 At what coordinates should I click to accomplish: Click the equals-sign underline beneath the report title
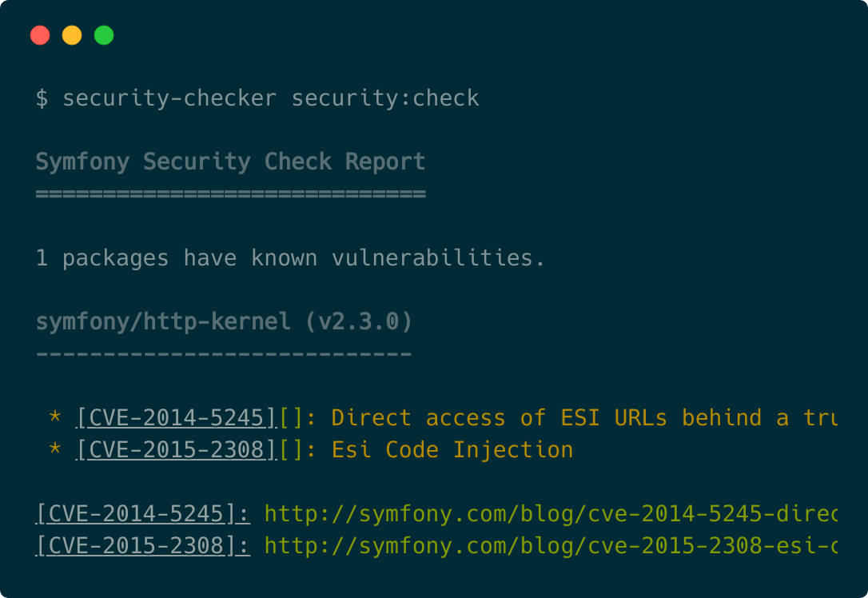click(230, 194)
